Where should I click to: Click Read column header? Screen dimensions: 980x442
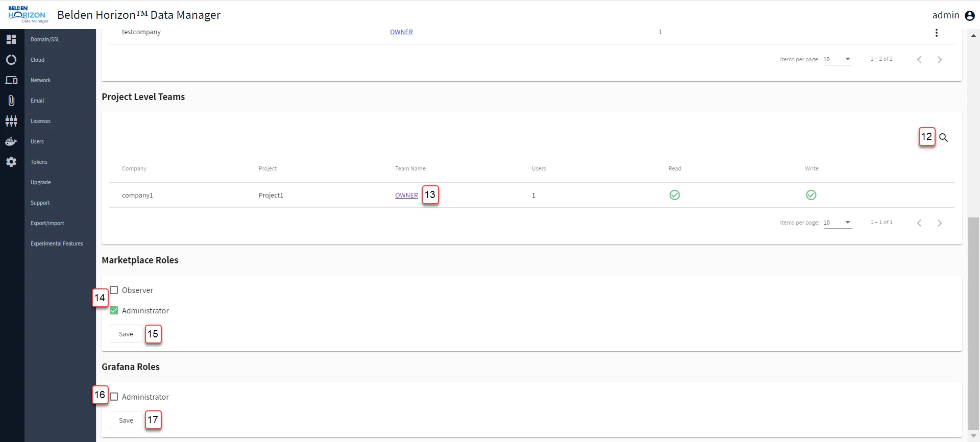coord(675,168)
